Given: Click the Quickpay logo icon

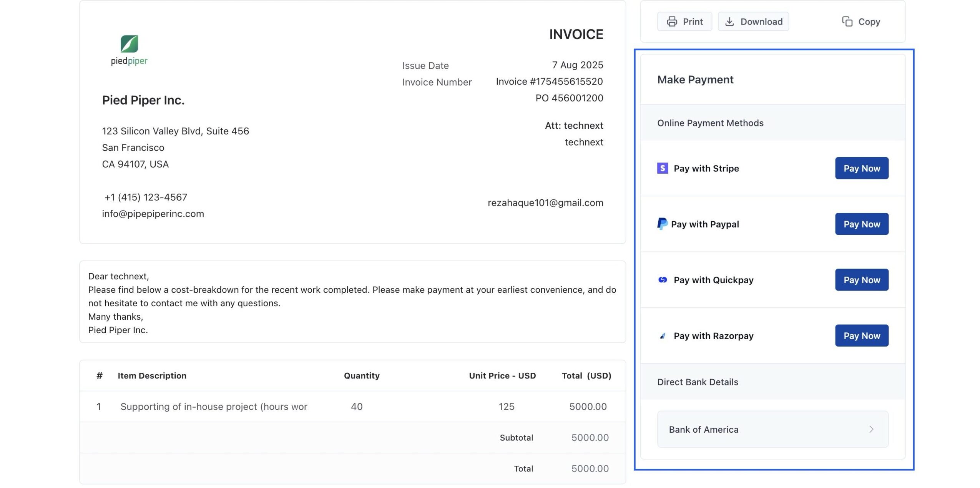Looking at the screenshot, I should [662, 280].
